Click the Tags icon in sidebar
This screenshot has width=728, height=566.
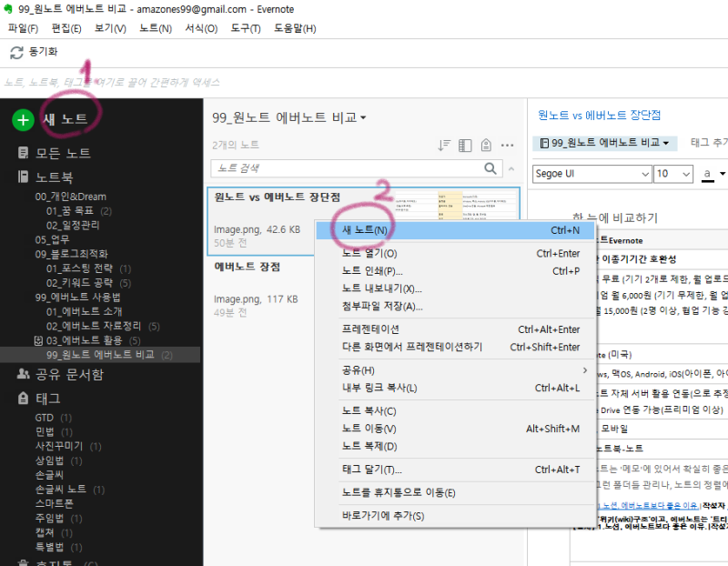(x=23, y=398)
